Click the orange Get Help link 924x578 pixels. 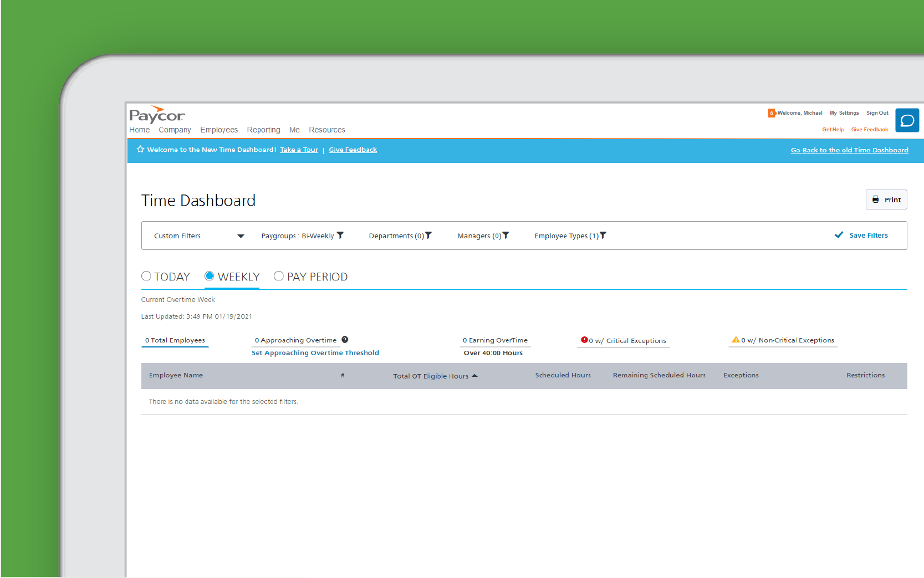(833, 130)
